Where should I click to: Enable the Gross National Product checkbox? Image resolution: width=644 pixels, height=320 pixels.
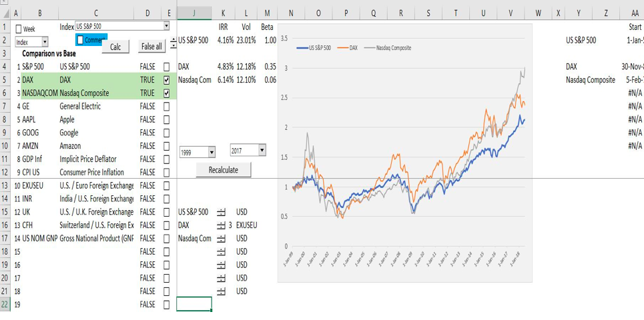click(166, 239)
